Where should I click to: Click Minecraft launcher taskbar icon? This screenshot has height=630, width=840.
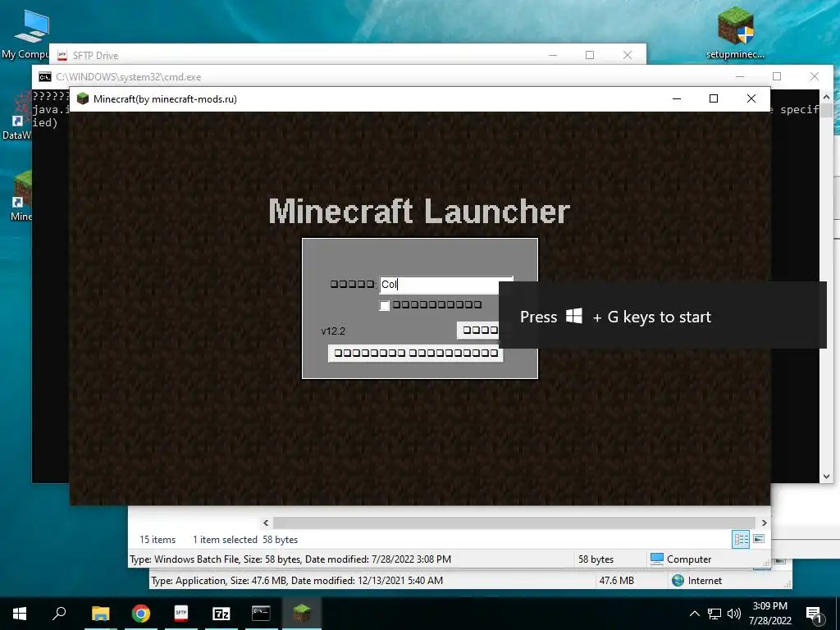(x=302, y=614)
